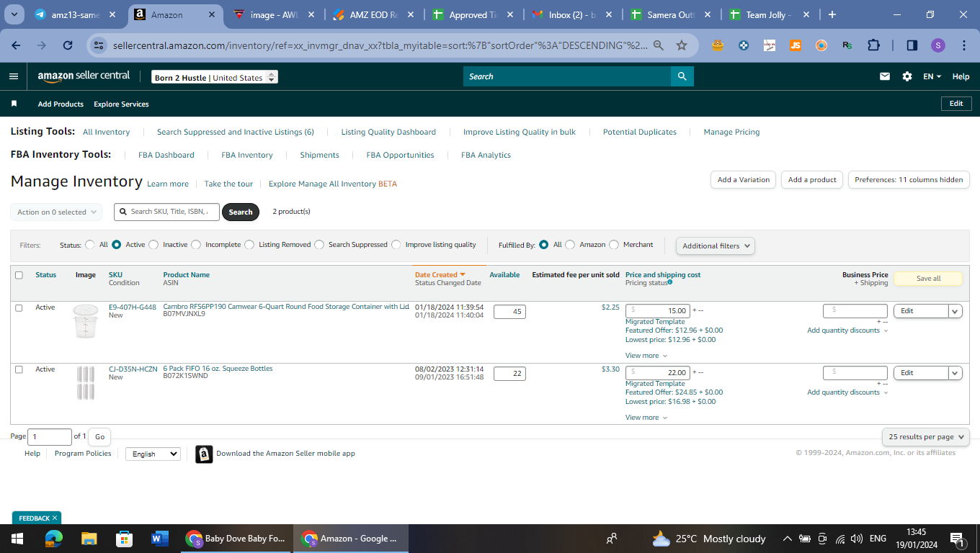
Task: Expand the Additional filters dropdown
Action: pos(716,246)
